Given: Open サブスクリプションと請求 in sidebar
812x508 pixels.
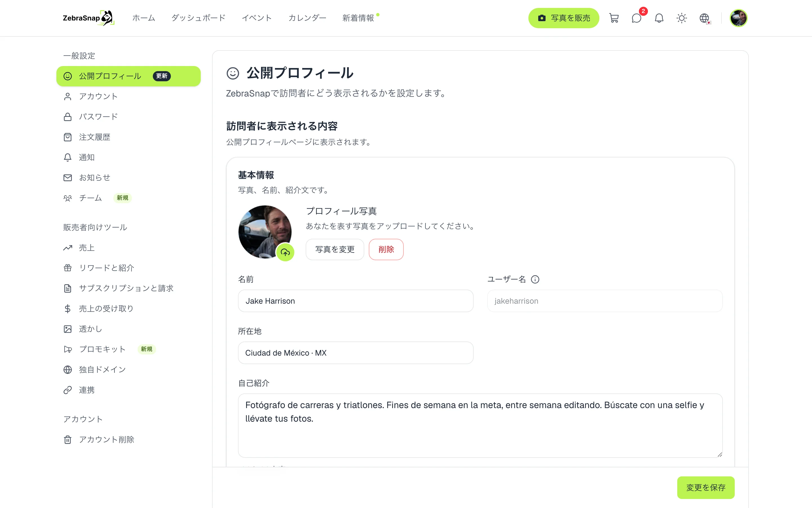Looking at the screenshot, I should tap(129, 288).
